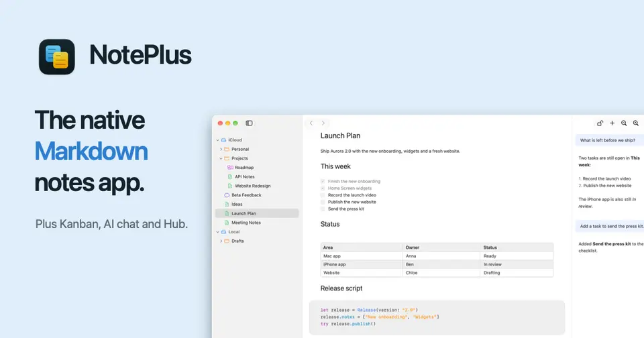Click the Ready status cell

point(517,256)
